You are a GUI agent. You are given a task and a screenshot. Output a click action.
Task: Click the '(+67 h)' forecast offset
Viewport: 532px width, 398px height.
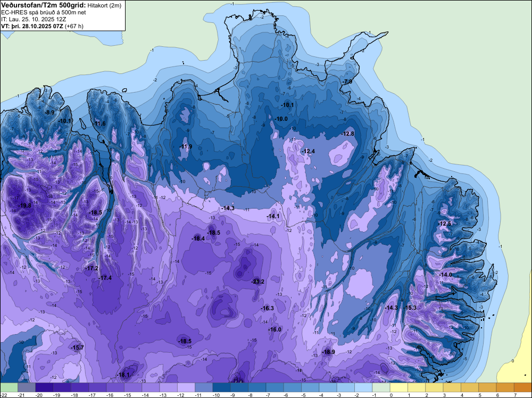(x=74, y=26)
